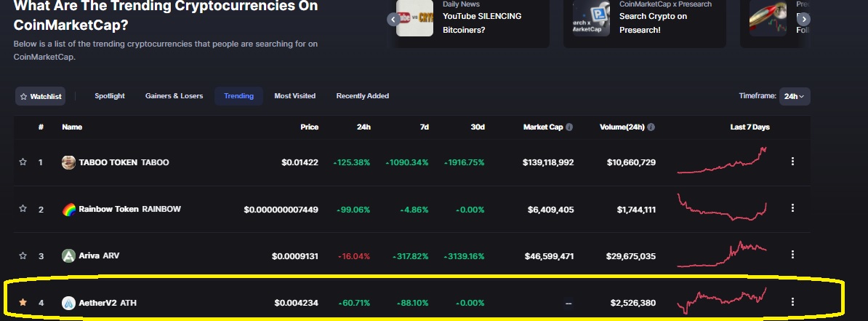Open the Timeframe 24h dropdown
This screenshot has width=868, height=321.
pyautogui.click(x=795, y=96)
